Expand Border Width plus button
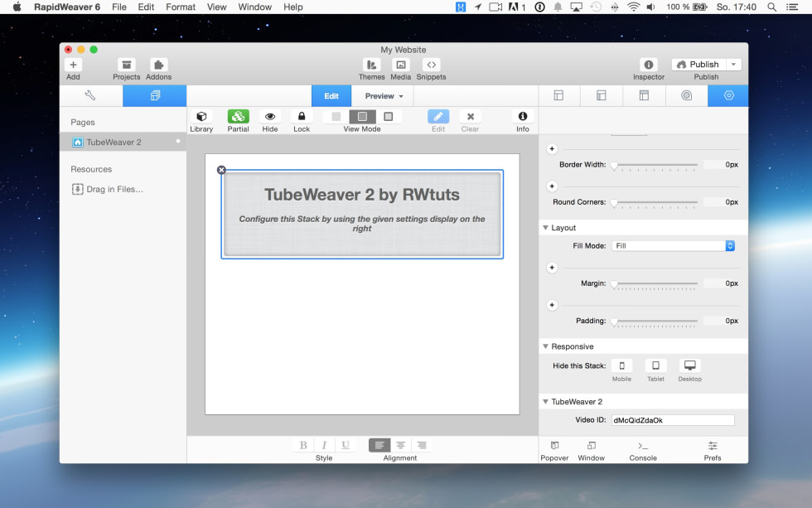Image resolution: width=812 pixels, height=508 pixels. [552, 149]
